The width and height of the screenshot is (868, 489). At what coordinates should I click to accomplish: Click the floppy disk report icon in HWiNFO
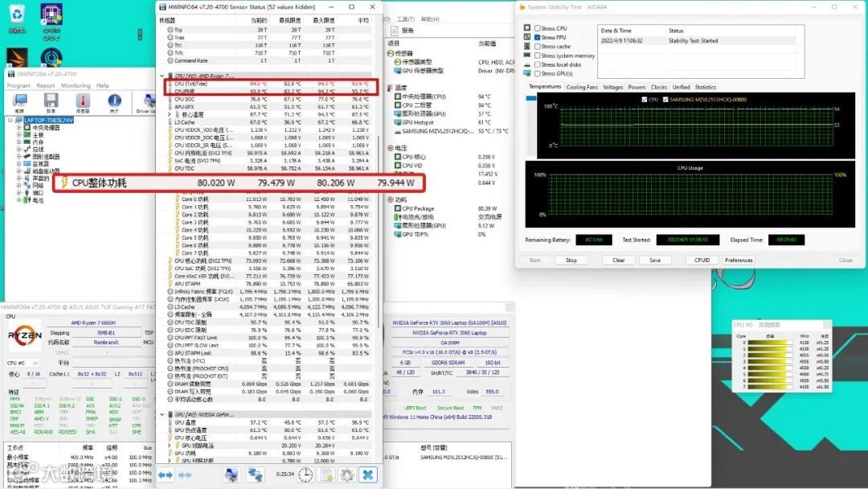pos(51,102)
